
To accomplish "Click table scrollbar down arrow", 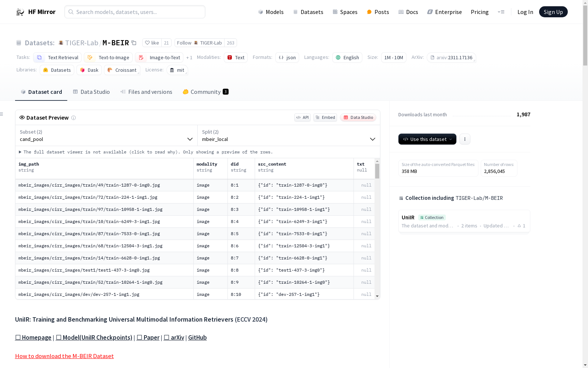I will pyautogui.click(x=377, y=296).
